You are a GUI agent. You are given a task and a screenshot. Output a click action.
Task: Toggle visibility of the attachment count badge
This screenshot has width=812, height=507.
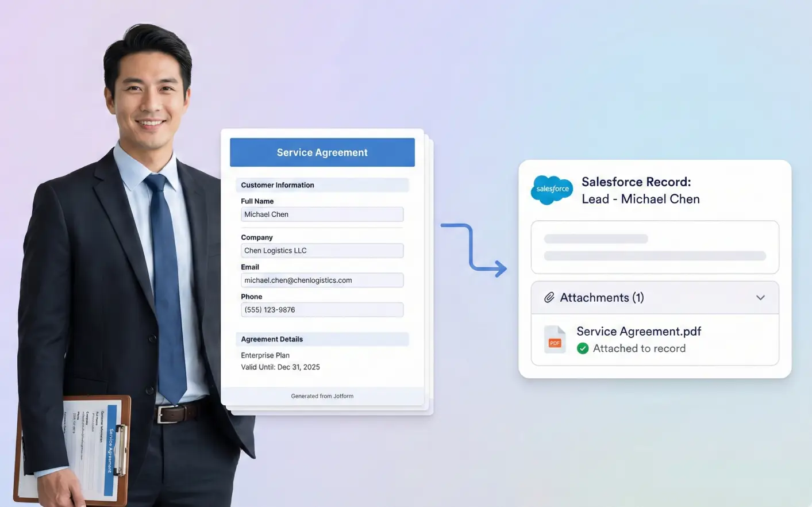point(640,297)
